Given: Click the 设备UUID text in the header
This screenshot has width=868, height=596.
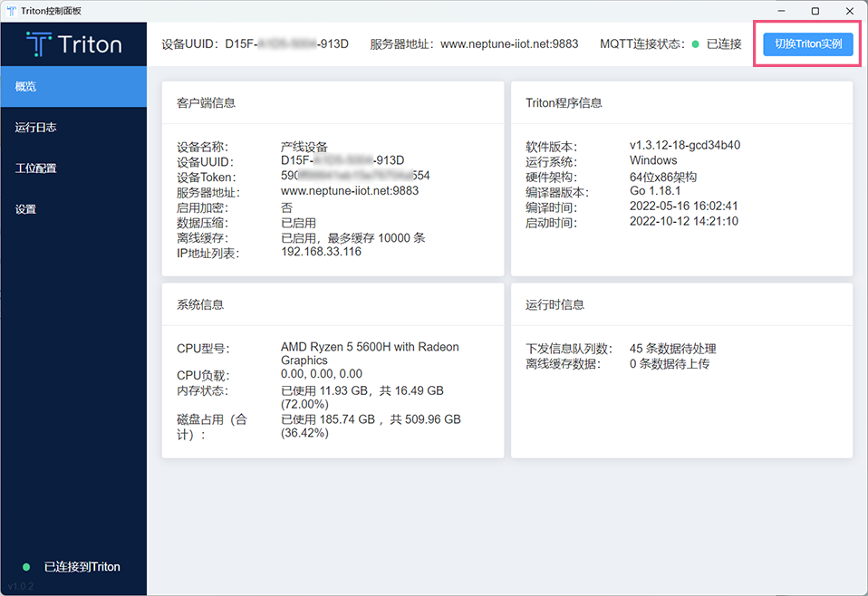Looking at the screenshot, I should 255,44.
